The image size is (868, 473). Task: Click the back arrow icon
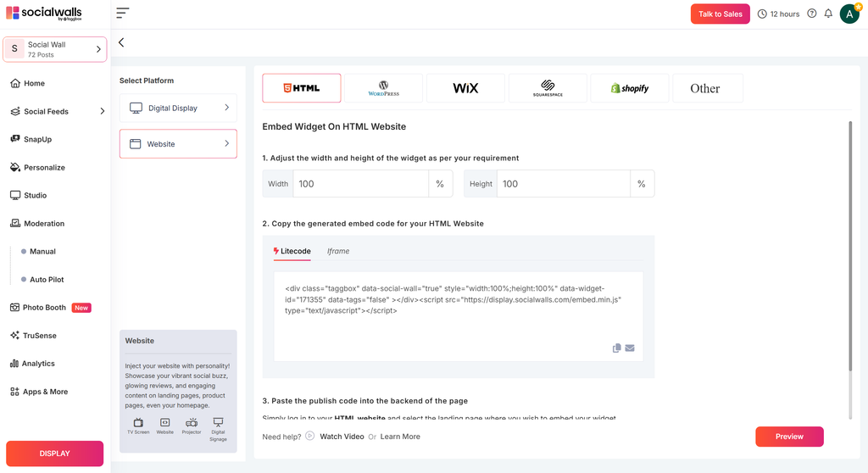[121, 42]
